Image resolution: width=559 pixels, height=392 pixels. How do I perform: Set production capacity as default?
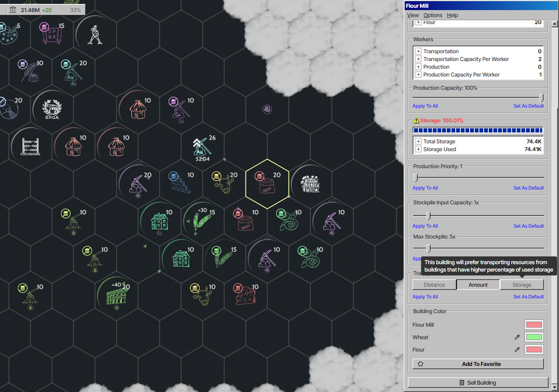528,106
